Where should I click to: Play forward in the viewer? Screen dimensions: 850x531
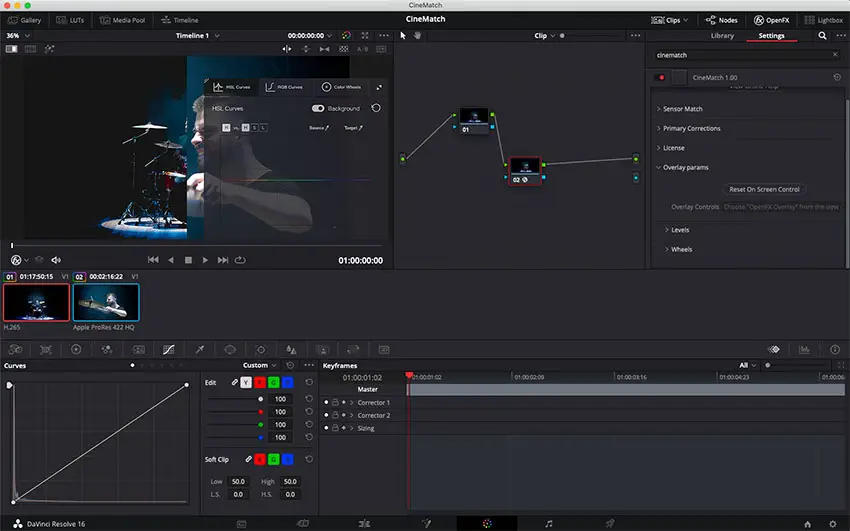click(205, 260)
